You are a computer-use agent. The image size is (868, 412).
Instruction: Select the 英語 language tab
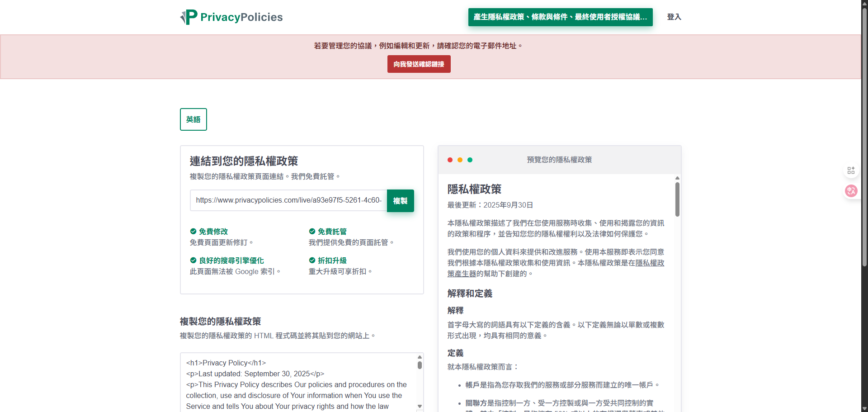click(193, 119)
